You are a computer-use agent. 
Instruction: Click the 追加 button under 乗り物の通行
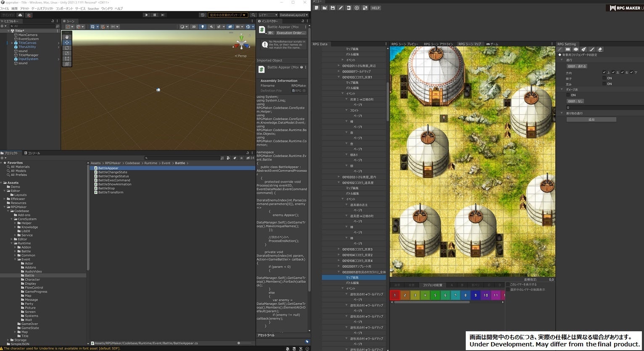click(x=591, y=119)
